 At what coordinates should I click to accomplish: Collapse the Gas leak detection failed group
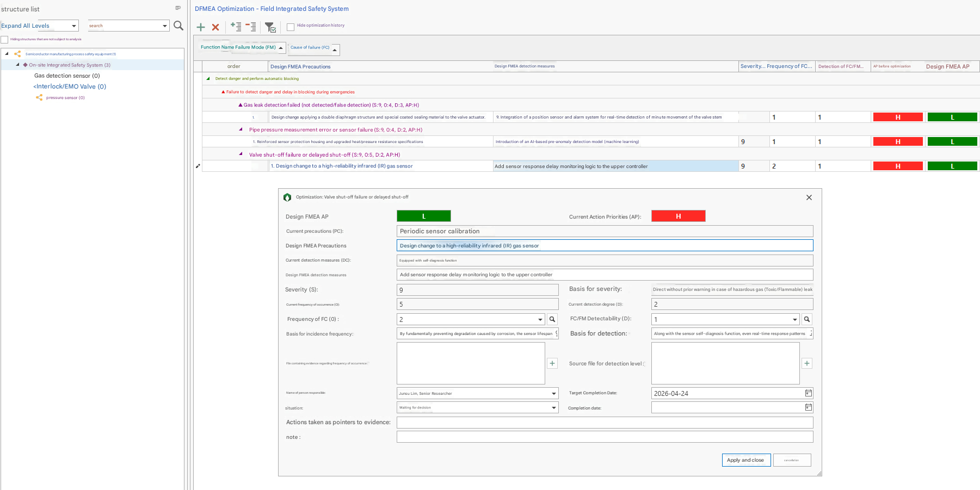pyautogui.click(x=241, y=105)
